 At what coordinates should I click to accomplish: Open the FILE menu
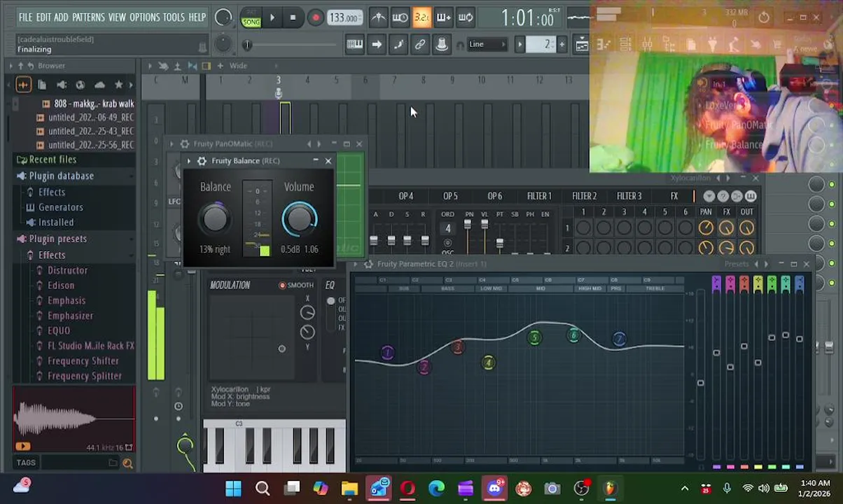tap(25, 17)
